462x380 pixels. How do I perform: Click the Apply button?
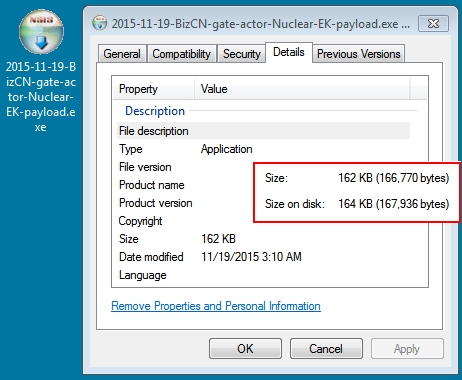click(407, 349)
